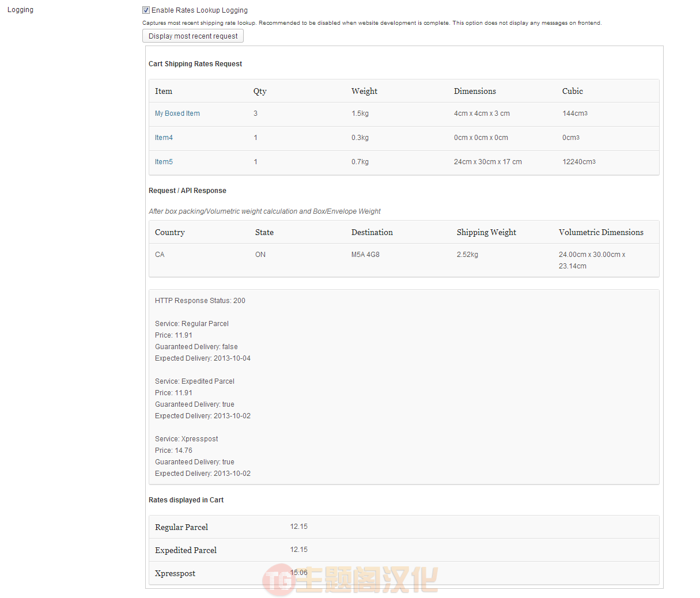Click Service: Regular Parcel line
The width and height of the screenshot is (700, 598).
click(x=192, y=324)
